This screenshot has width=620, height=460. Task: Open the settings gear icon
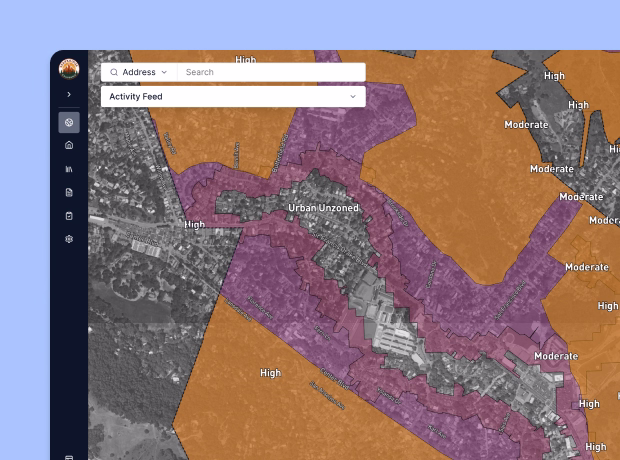click(69, 239)
